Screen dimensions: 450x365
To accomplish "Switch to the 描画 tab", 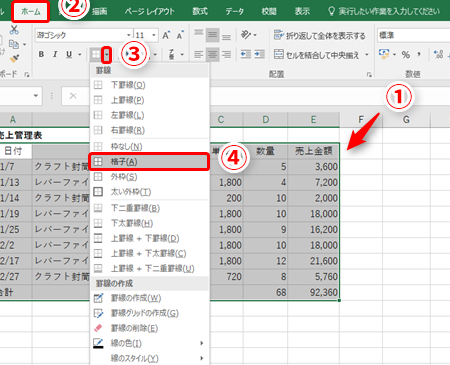I will pos(99,11).
